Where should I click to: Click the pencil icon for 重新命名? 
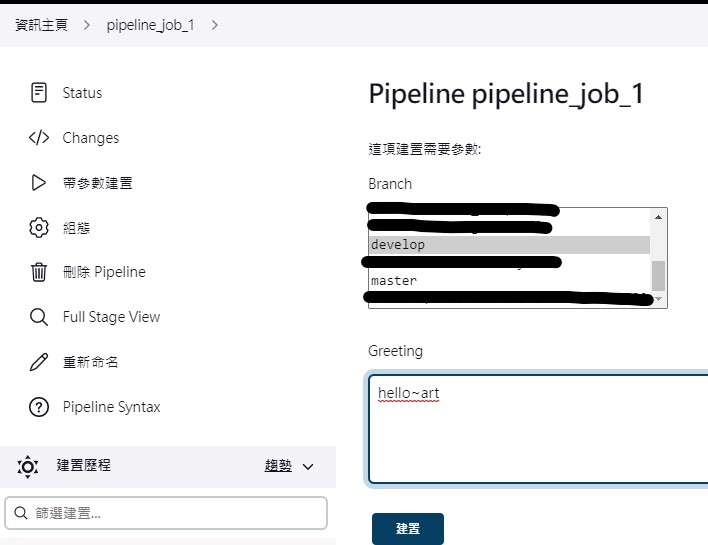point(39,362)
